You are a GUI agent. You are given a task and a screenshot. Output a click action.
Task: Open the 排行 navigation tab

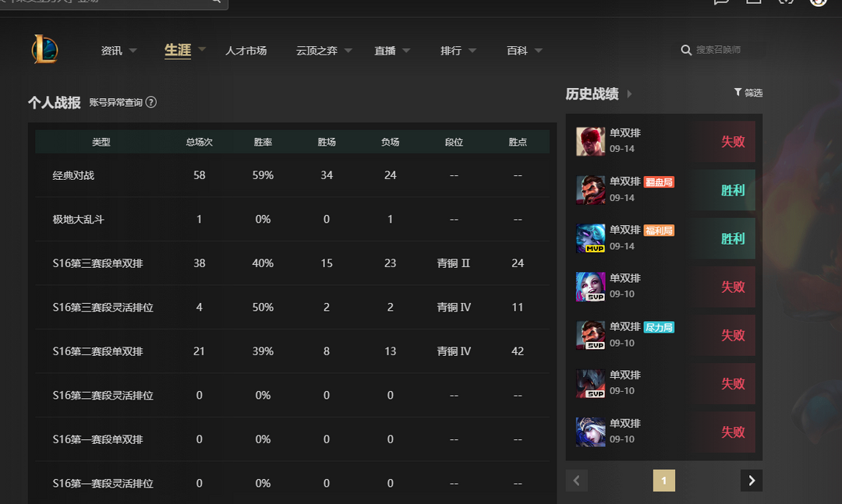tap(451, 51)
